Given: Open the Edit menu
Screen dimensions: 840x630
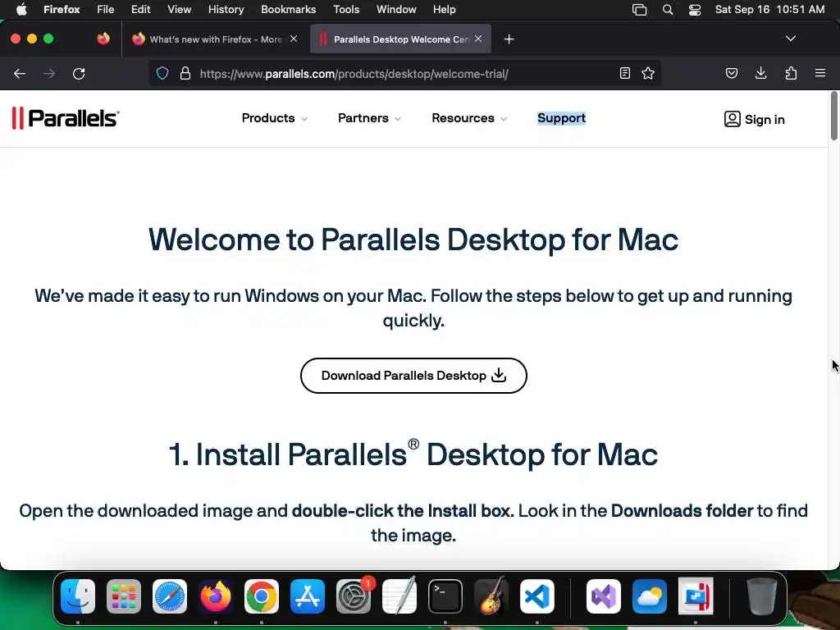Looking at the screenshot, I should click(140, 10).
